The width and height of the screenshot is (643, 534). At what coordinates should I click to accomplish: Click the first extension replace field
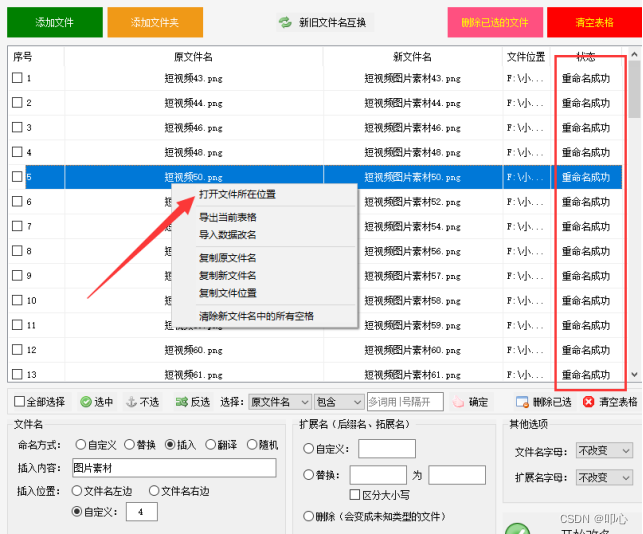[378, 475]
